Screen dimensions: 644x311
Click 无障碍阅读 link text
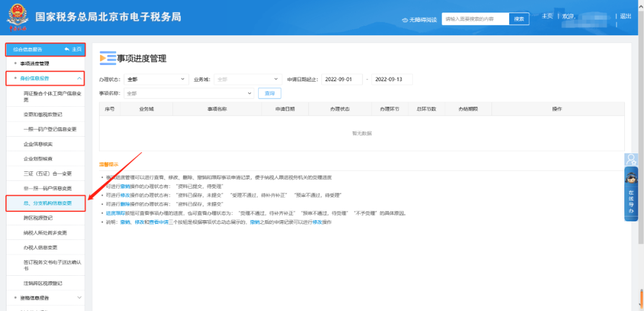pos(423,20)
